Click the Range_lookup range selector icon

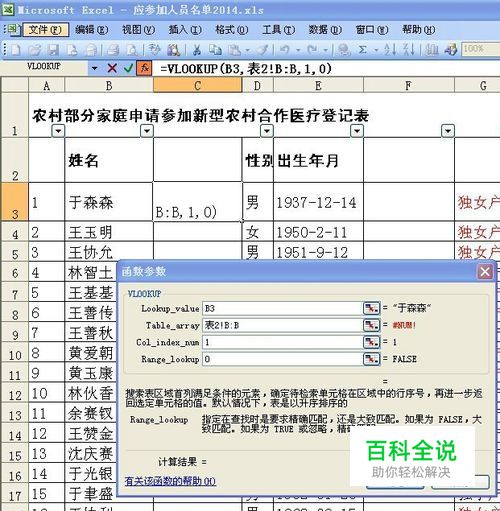(371, 359)
